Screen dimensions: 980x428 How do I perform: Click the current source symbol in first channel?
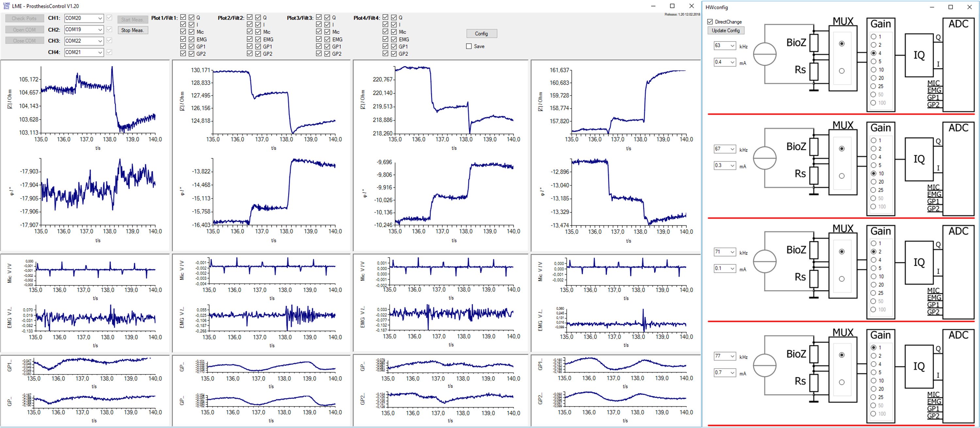[765, 55]
